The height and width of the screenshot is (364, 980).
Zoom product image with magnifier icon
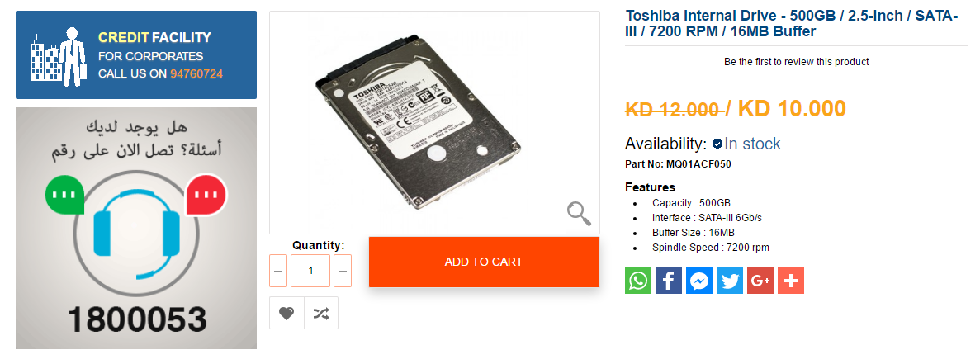579,214
